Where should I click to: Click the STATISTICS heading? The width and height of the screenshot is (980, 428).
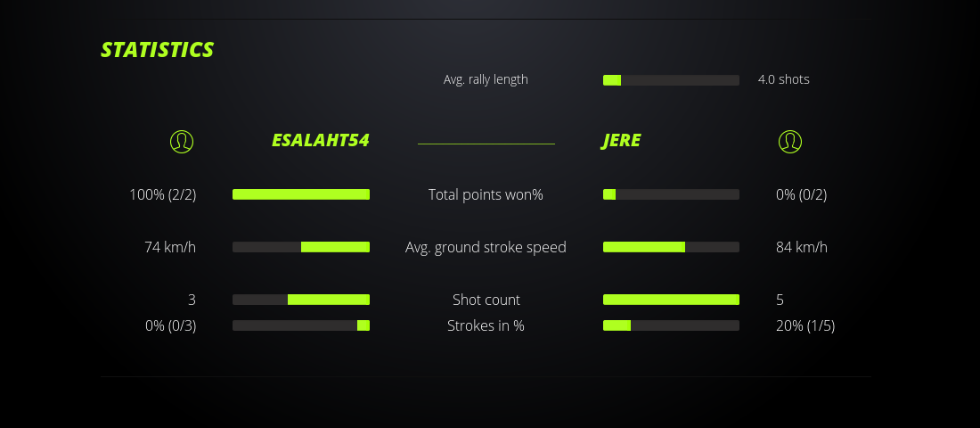(158, 50)
